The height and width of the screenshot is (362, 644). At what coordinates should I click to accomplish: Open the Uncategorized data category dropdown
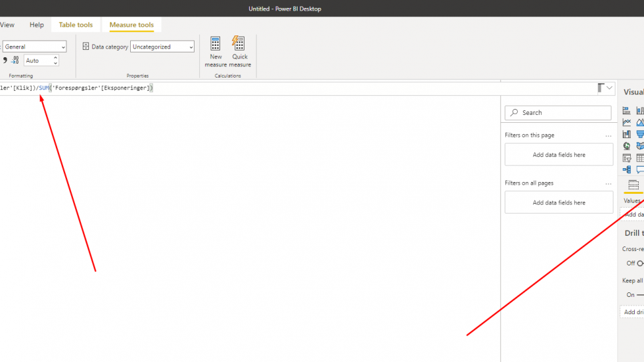click(162, 47)
